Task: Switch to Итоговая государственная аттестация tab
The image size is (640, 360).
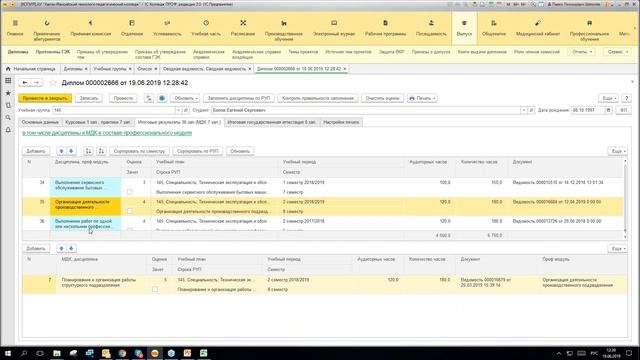Action: coord(271,122)
